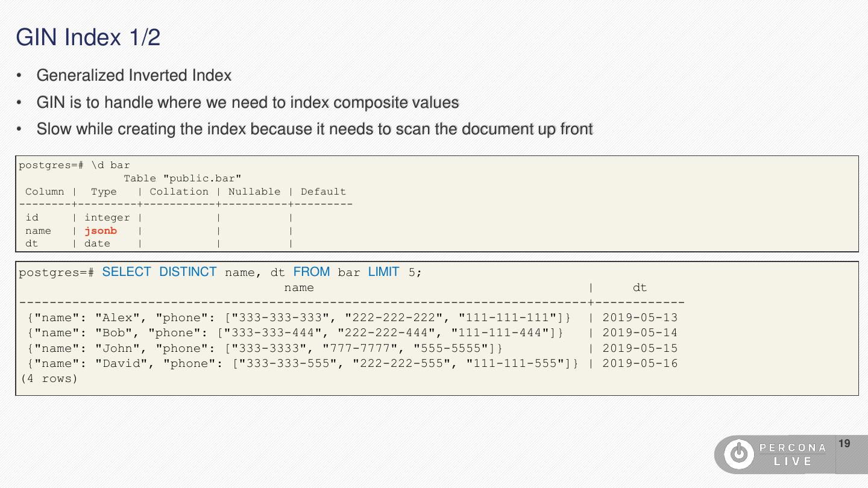Click the "Generalized Inverted Index" bullet

[134, 76]
